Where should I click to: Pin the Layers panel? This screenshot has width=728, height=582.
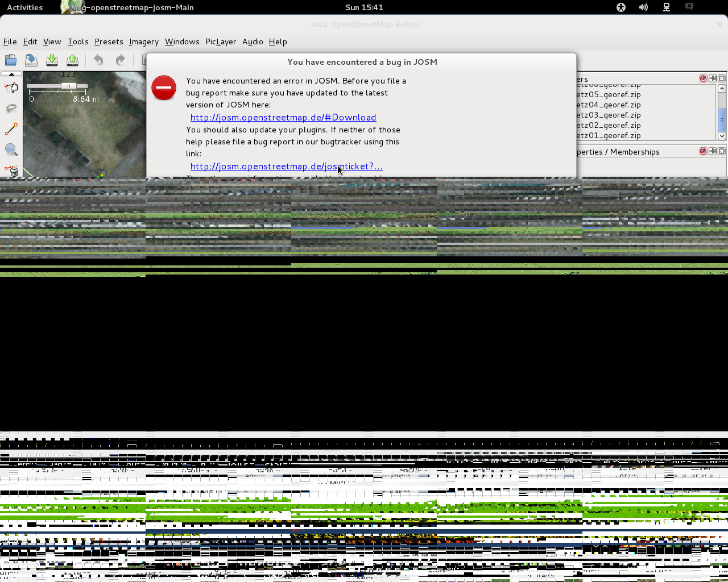coord(713,78)
